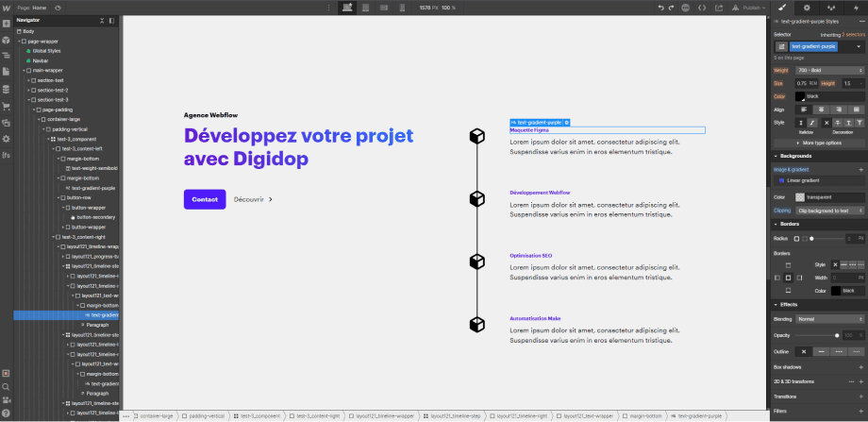The image size is (868, 422).
Task: Open the Navigator panel icon in the sidebar
Action: pyautogui.click(x=6, y=56)
